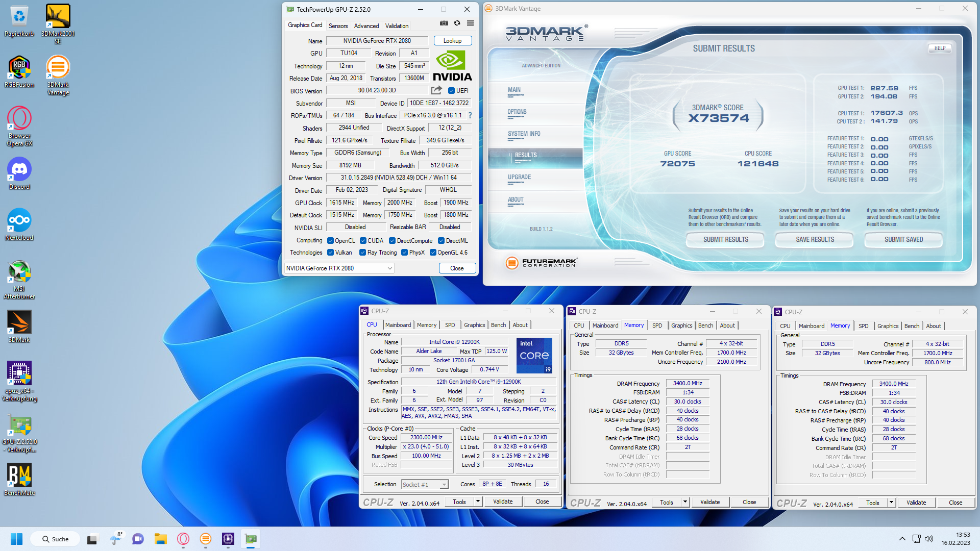The height and width of the screenshot is (551, 980).
Task: Toggle Ray Tracing checkbox
Action: coord(362,253)
